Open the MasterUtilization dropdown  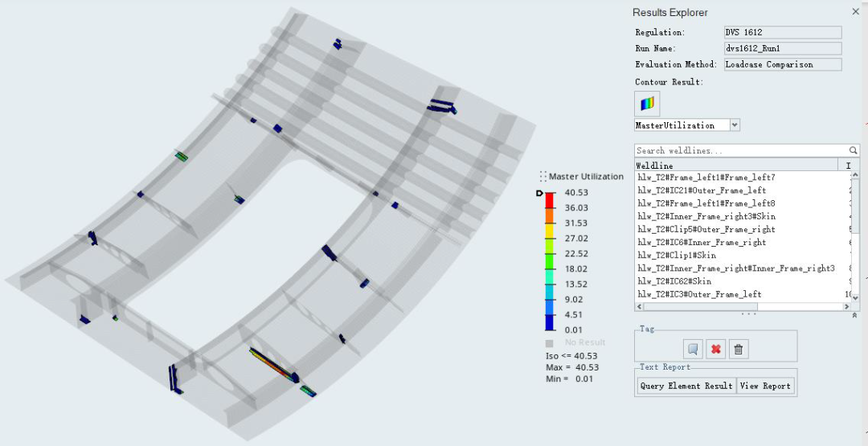point(735,125)
